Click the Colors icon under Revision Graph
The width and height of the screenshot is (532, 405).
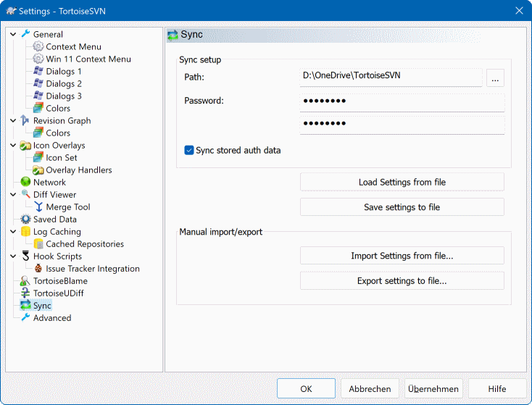[x=38, y=133]
